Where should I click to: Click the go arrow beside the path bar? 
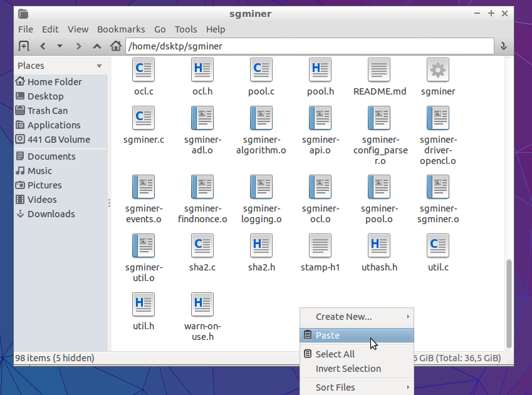pyautogui.click(x=503, y=46)
